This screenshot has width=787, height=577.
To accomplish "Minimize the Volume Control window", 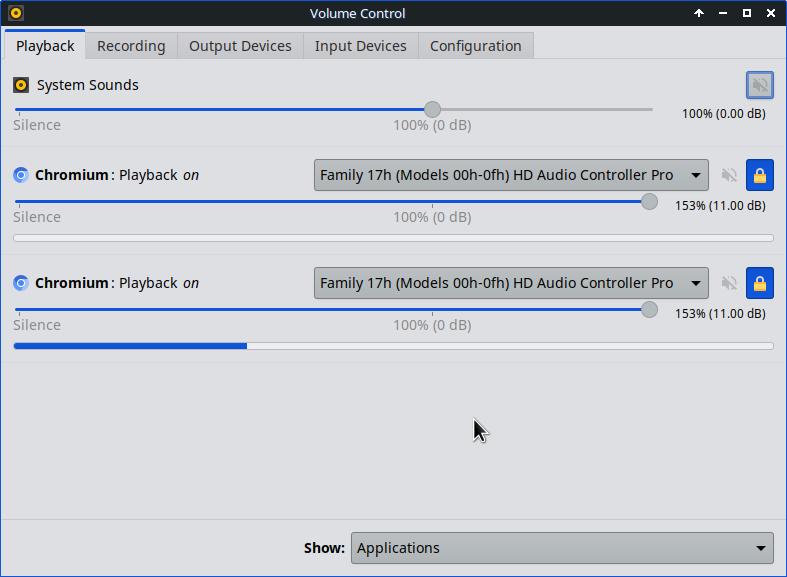I will (723, 13).
